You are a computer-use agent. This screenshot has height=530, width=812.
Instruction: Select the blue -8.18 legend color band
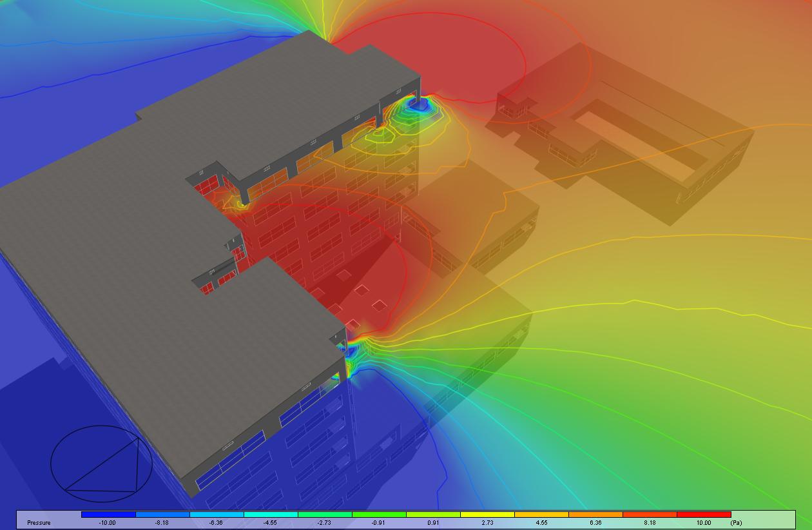[162, 515]
